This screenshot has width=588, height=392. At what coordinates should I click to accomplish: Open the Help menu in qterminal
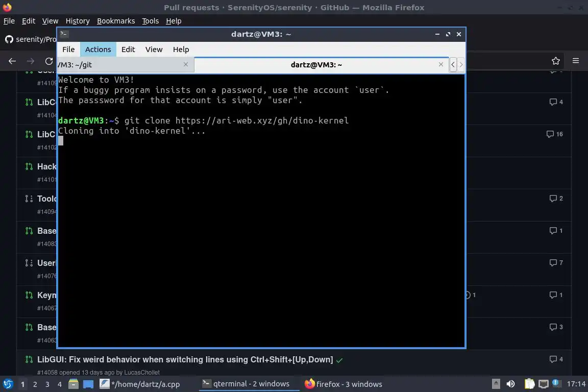pos(181,50)
